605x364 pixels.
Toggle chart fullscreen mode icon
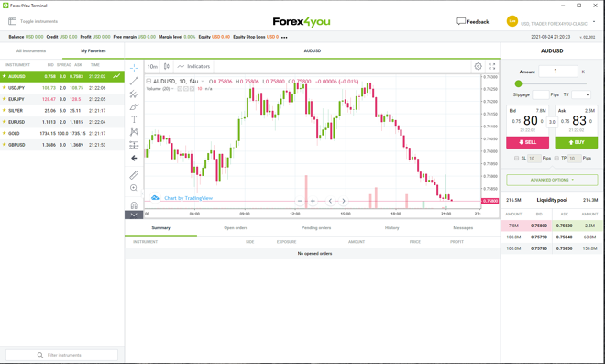pos(492,66)
